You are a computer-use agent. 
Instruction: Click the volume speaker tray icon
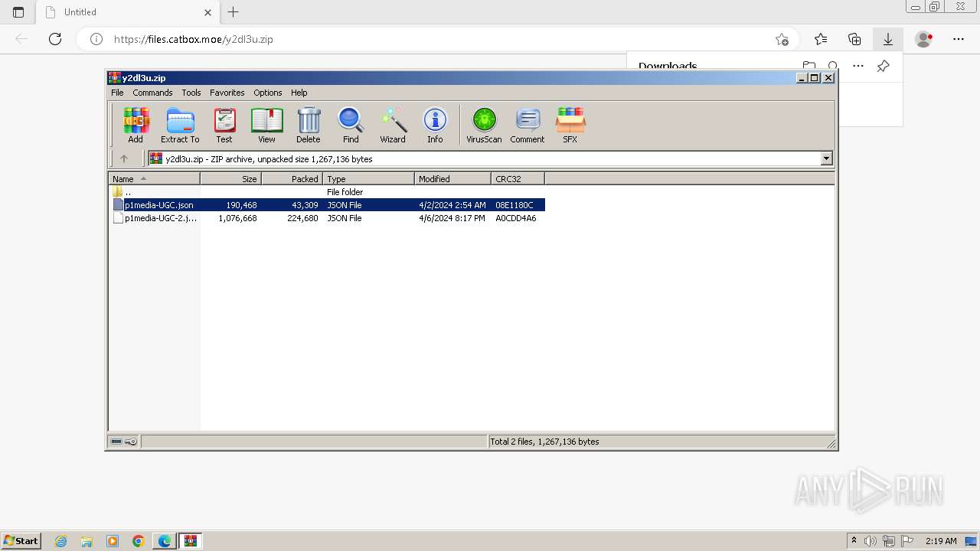coord(871,541)
